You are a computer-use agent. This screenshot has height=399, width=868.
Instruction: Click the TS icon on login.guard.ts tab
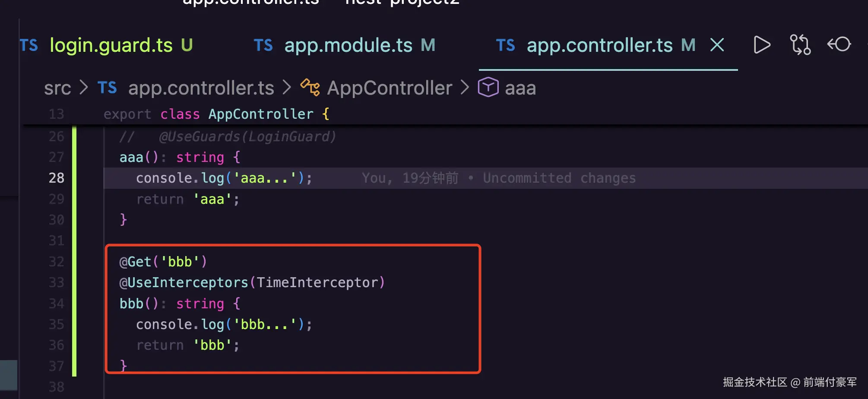[29, 45]
